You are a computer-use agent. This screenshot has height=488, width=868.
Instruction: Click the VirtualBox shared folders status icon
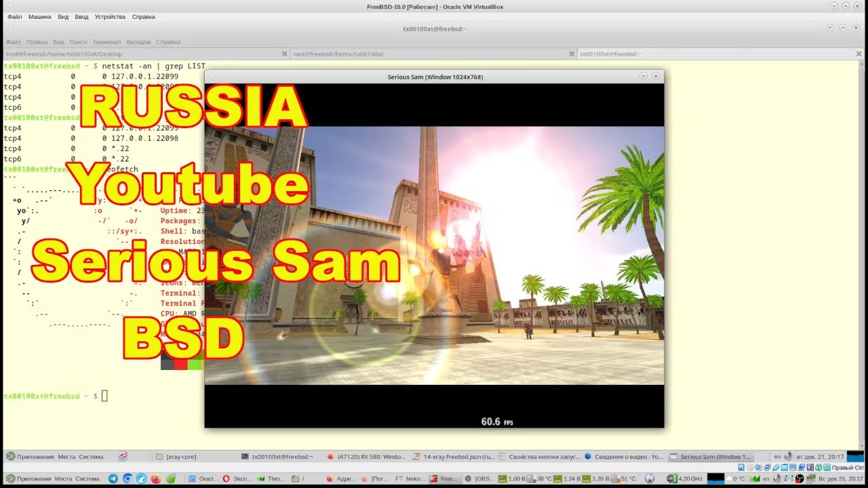[785, 468]
